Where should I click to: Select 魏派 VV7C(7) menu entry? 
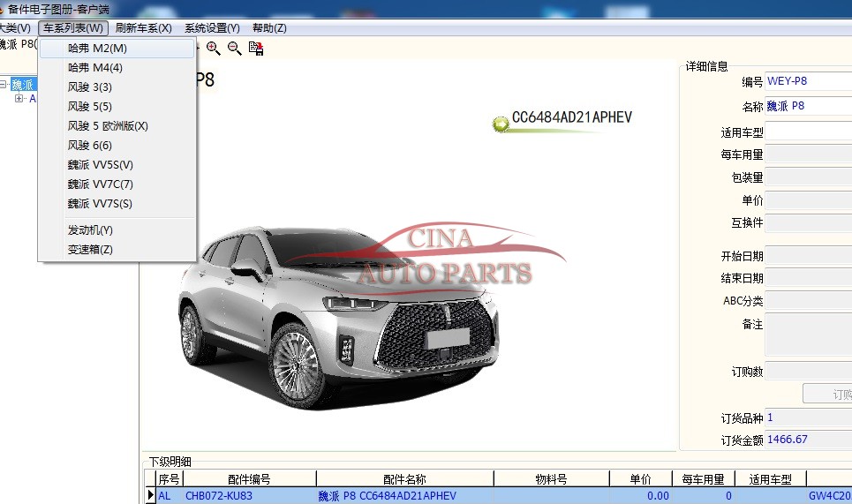pyautogui.click(x=101, y=184)
